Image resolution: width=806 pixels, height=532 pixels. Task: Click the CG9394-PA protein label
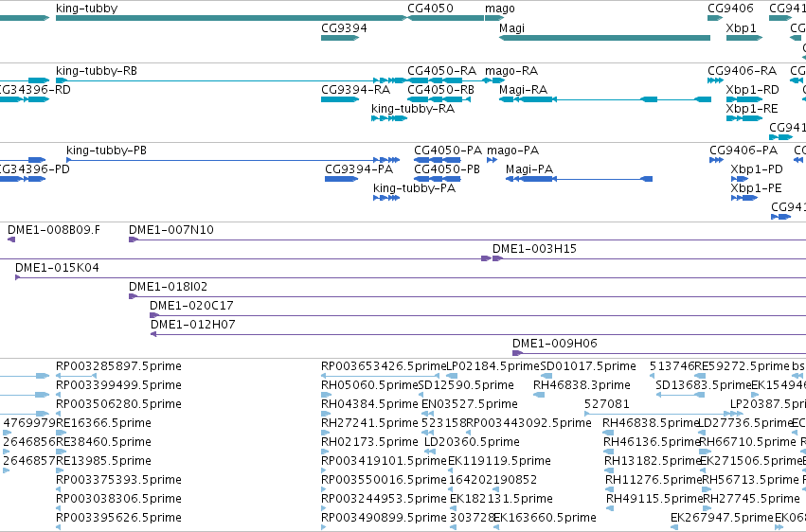[x=359, y=168]
